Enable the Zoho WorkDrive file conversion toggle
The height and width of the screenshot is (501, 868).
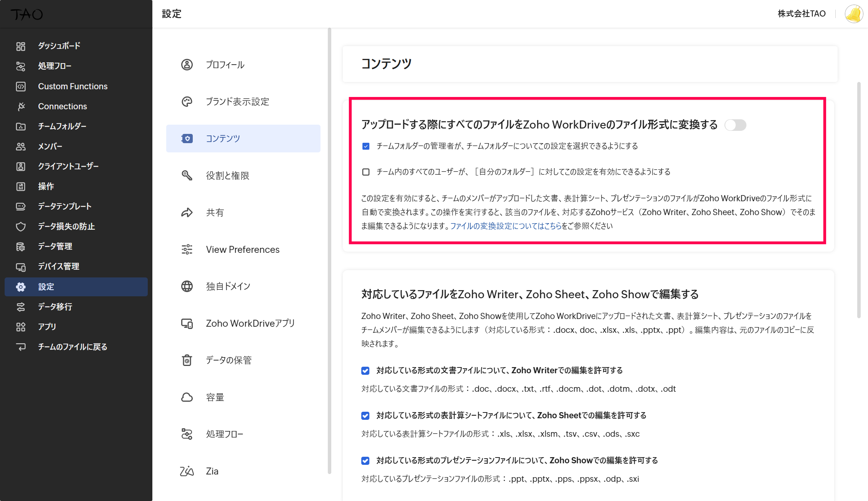tap(735, 125)
